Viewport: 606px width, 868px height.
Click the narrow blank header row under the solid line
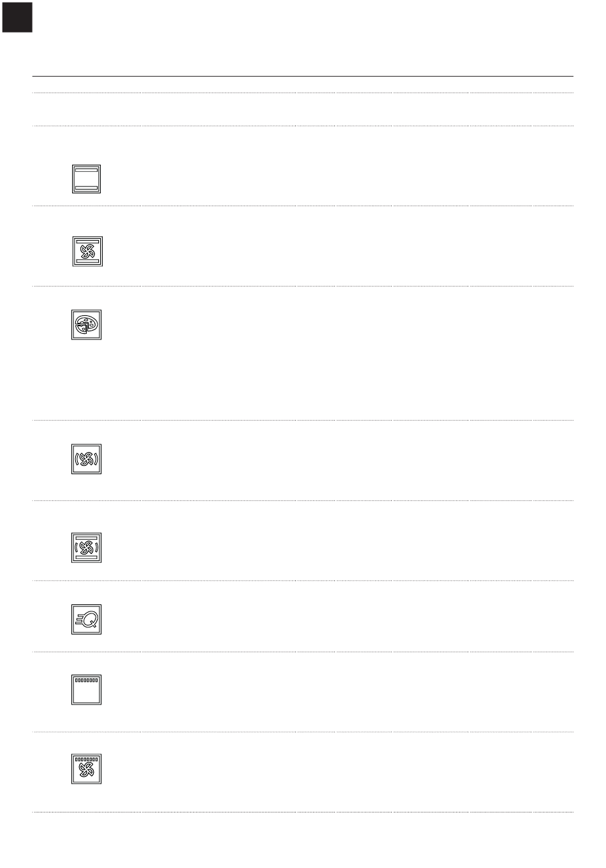click(x=303, y=85)
